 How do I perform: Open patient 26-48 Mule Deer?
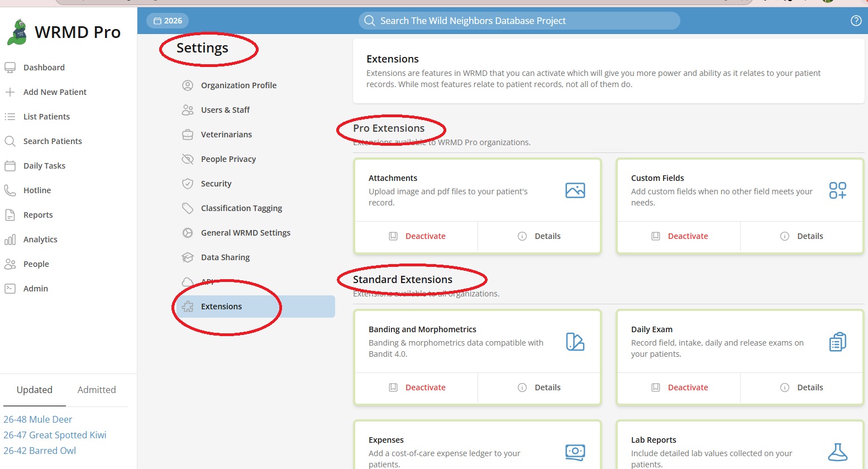(x=38, y=419)
